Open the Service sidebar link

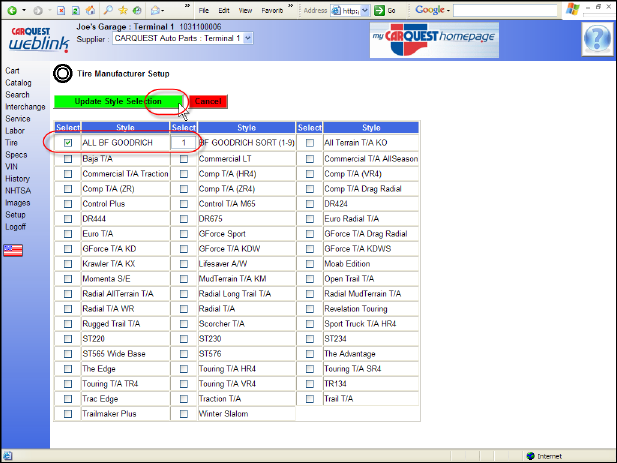[18, 119]
